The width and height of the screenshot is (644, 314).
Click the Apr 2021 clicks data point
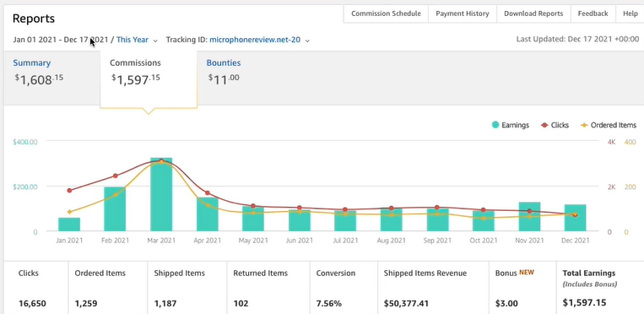click(x=208, y=193)
